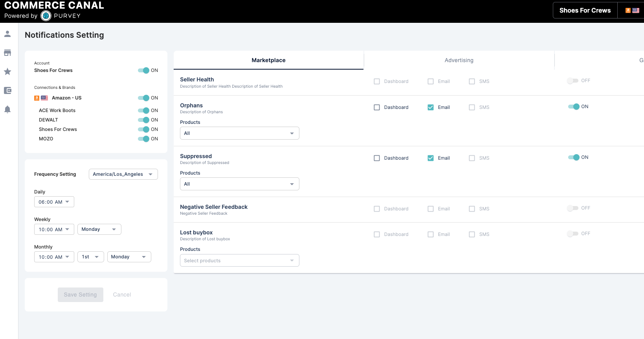Expand the Daily 06:00 AM time dropdown

(x=54, y=202)
